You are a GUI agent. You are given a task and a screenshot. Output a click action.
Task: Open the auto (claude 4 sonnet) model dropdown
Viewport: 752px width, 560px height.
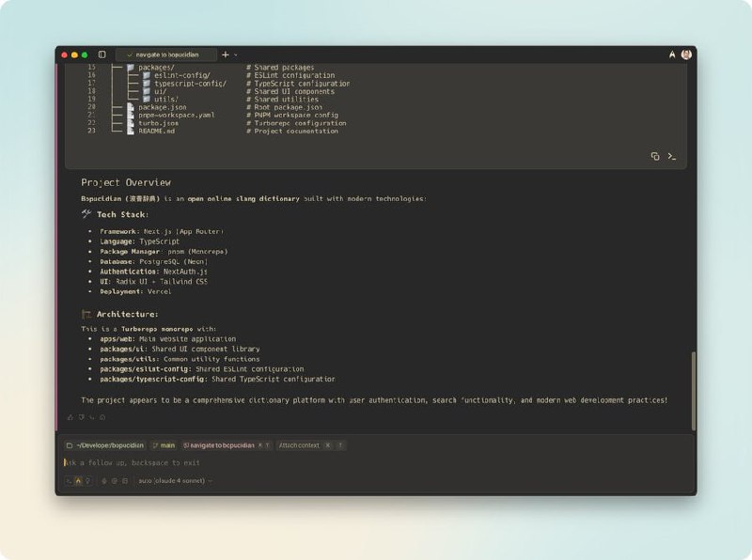(x=175, y=480)
